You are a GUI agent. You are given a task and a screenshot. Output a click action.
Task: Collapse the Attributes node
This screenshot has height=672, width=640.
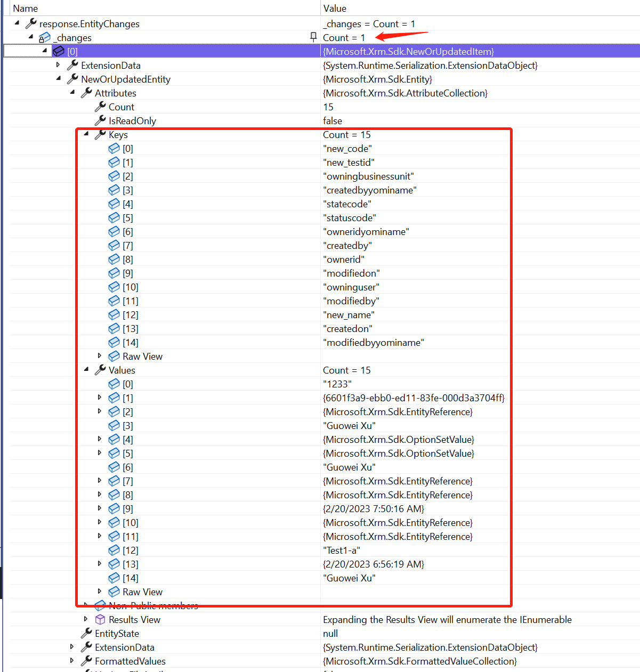(72, 93)
